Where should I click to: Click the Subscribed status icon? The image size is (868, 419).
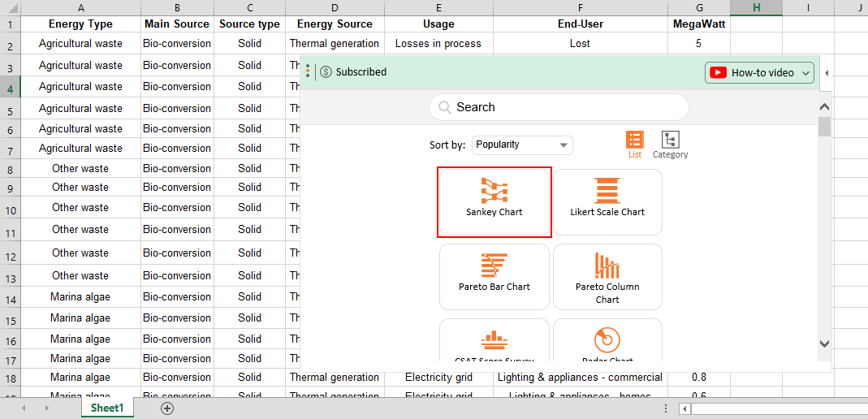[326, 72]
